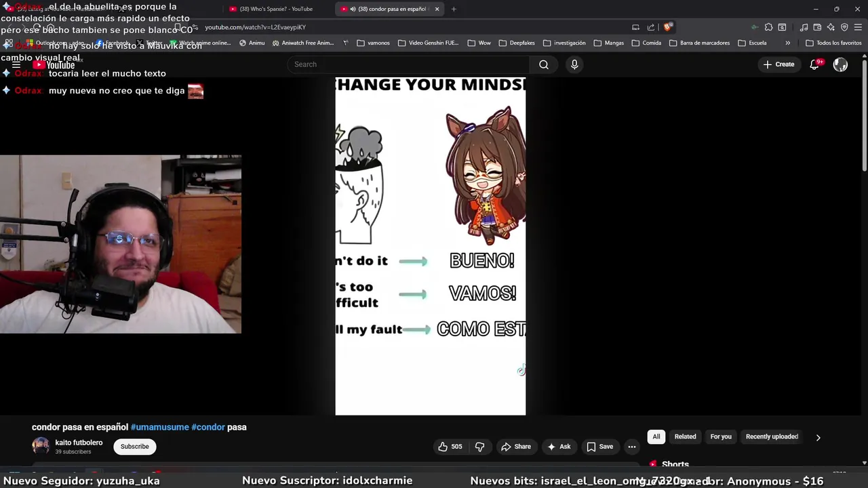The width and height of the screenshot is (868, 488).
Task: Click the install app icon in address bar
Action: (635, 27)
